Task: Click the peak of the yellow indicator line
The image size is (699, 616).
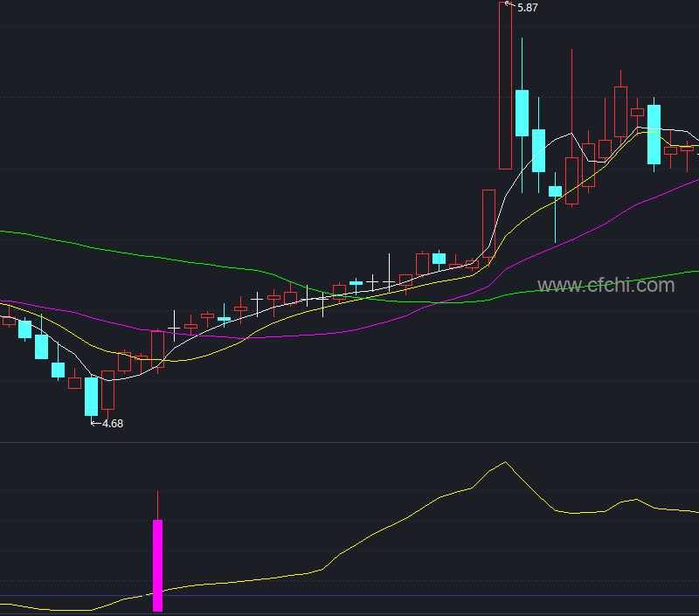Action: coord(506,462)
